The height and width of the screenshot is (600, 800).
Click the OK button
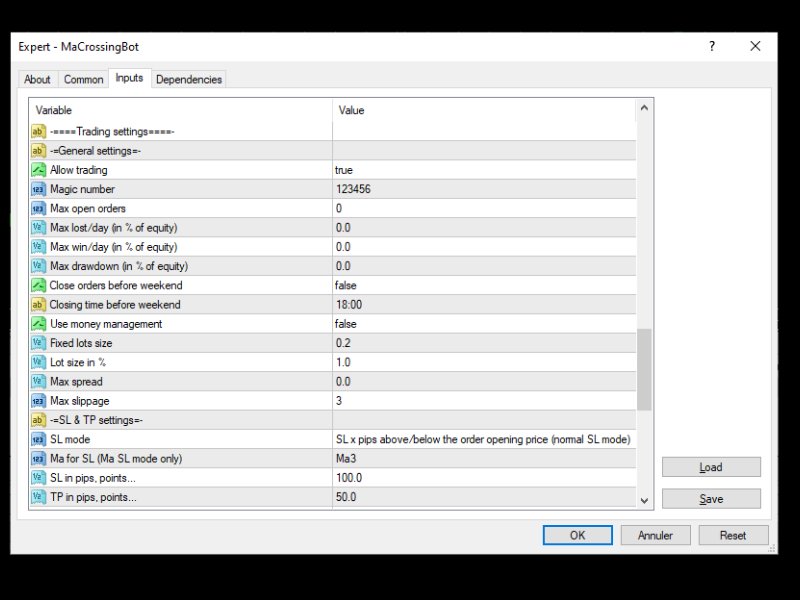(578, 535)
